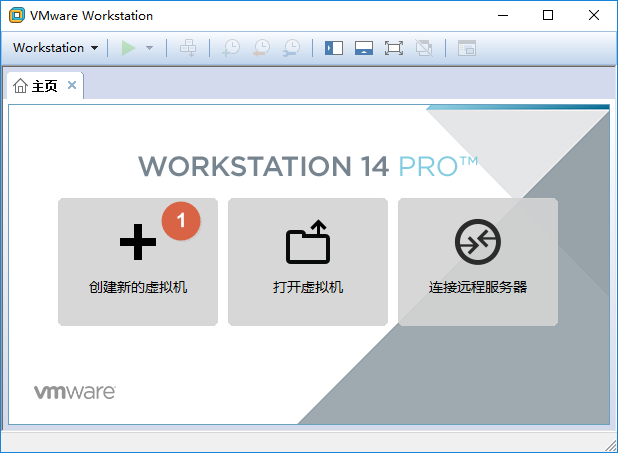Click 创建新的虚拟机 button
Viewport: 618px width, 453px height.
(x=138, y=262)
